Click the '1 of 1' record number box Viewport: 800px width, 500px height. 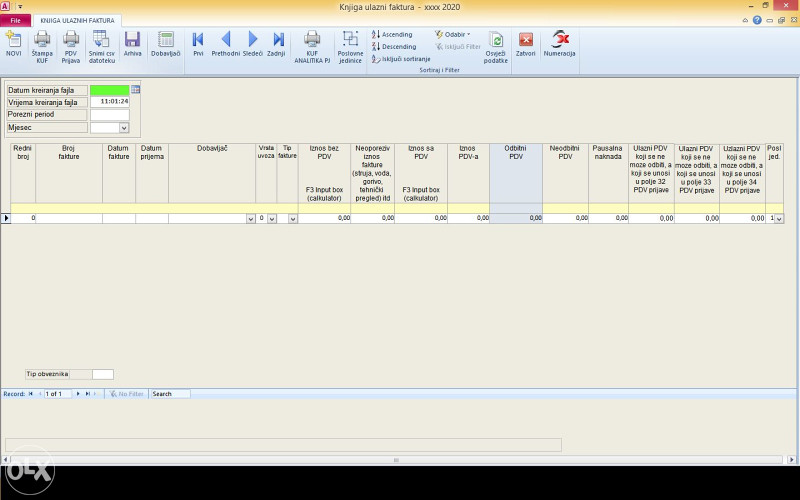tap(58, 394)
